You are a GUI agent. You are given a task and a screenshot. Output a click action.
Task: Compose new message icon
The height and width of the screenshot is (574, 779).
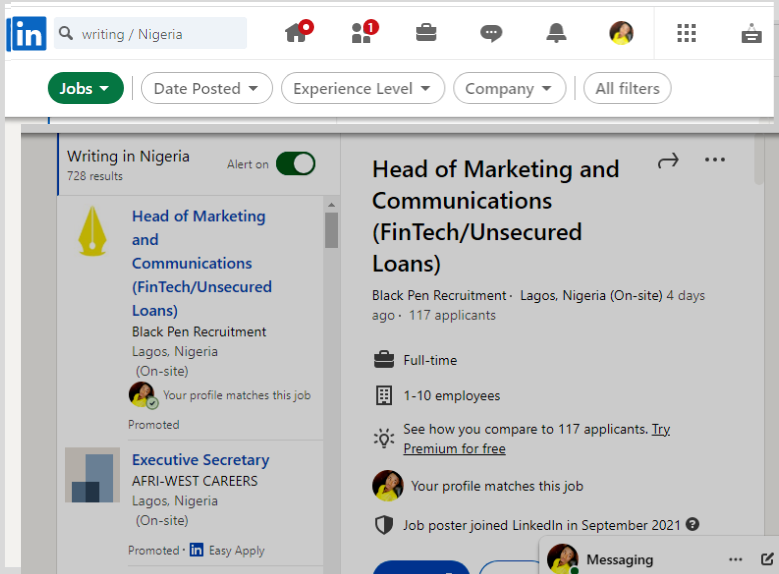point(767,559)
